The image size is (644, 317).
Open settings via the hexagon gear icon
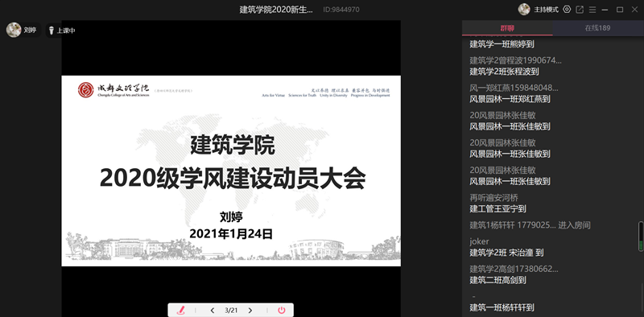[567, 9]
